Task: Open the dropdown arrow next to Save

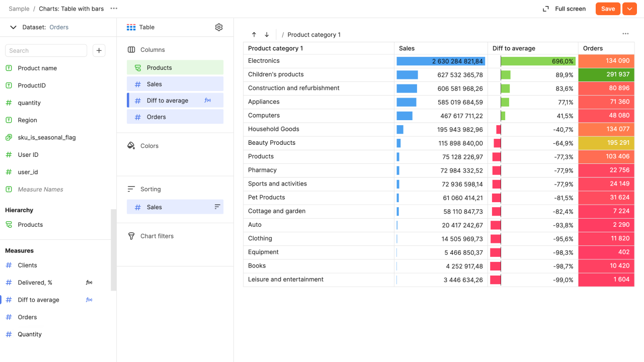Action: [x=629, y=9]
